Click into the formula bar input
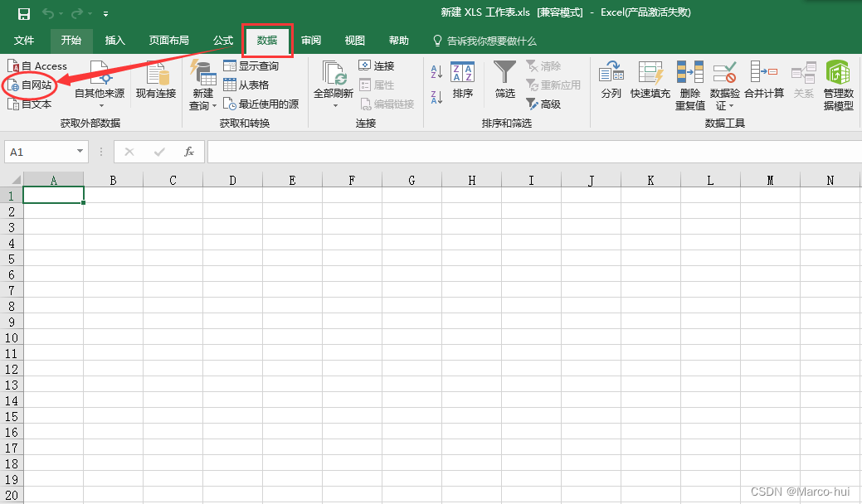The image size is (862, 504). click(x=534, y=152)
